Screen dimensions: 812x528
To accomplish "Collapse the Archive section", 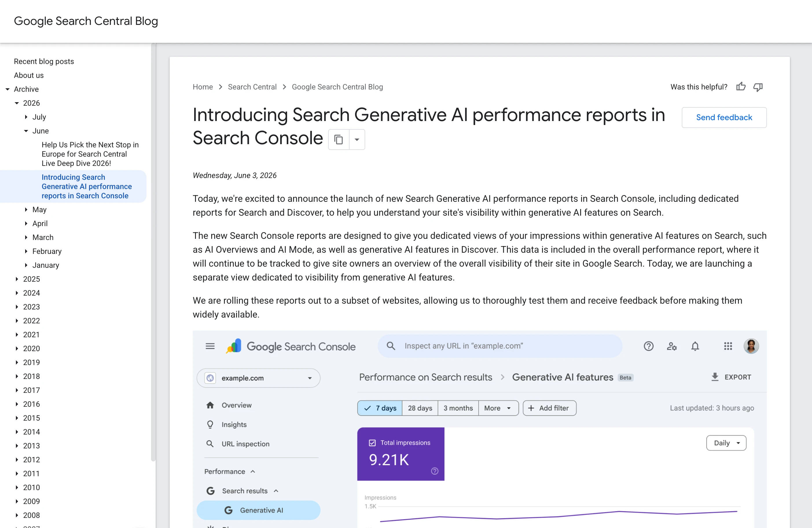I will pyautogui.click(x=8, y=89).
